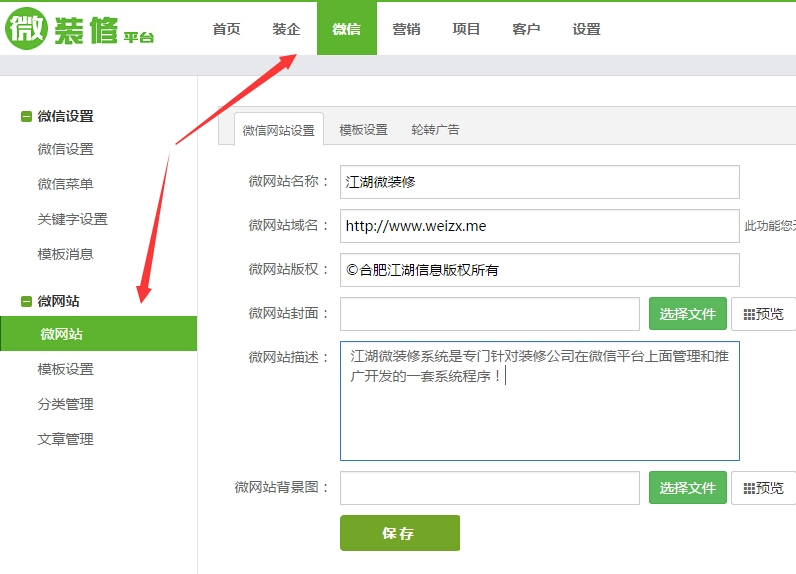Open 模板设置 sidebar item under 微网站
796x574 pixels.
point(65,369)
